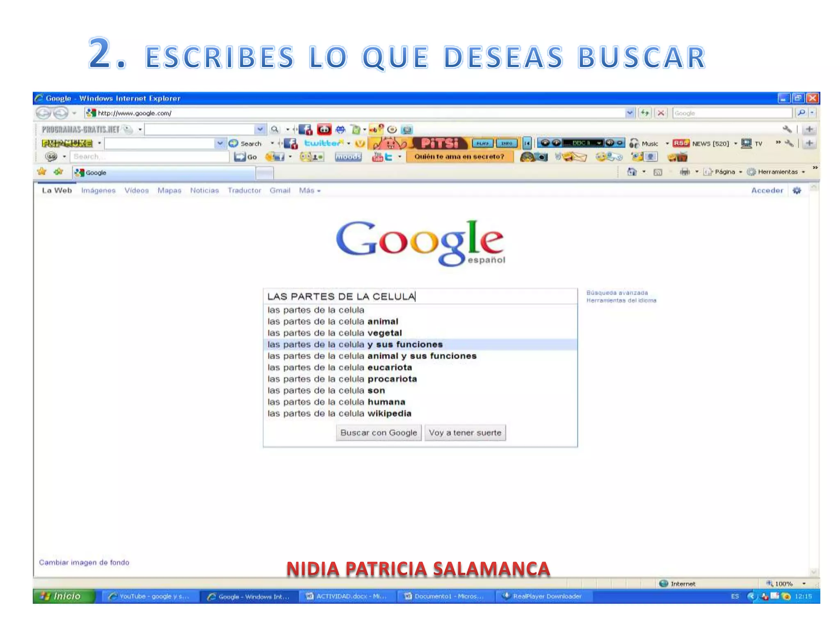Expand the Programas-Gratis toolbar combo box
This screenshot has height=630, width=840.
click(260, 130)
